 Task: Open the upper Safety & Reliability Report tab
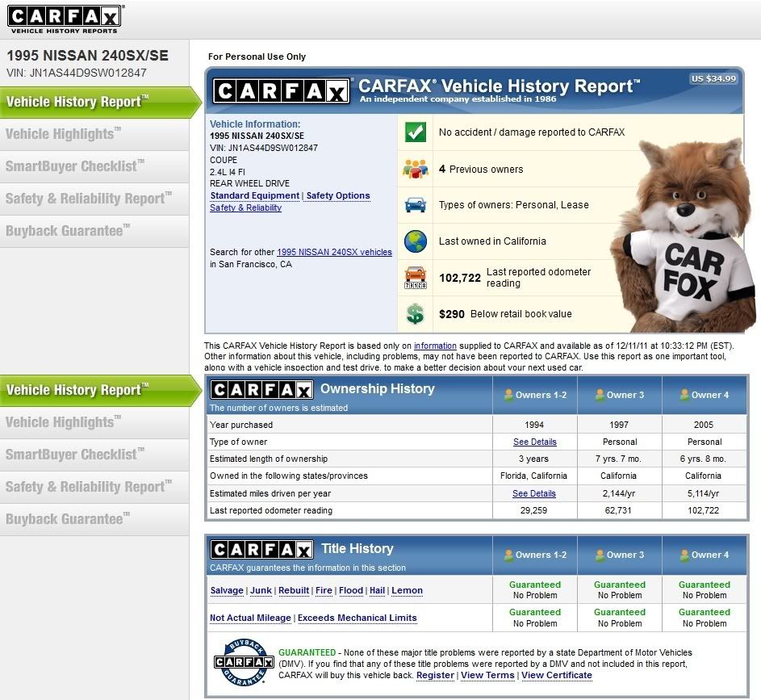94,199
